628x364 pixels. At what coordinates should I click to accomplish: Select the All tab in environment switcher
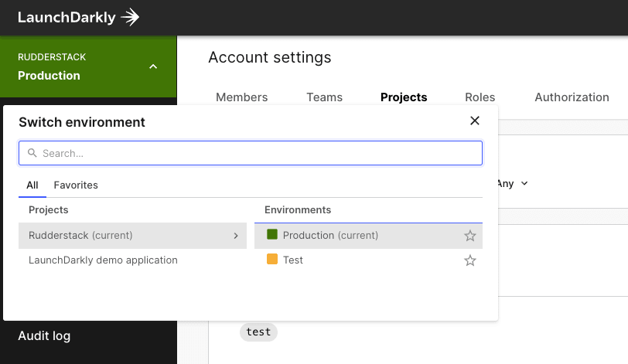[32, 185]
